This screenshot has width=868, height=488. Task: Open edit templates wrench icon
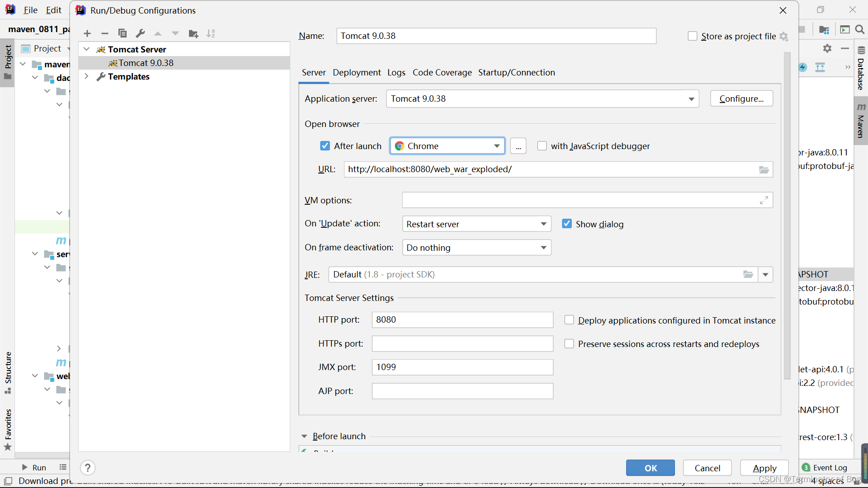pos(140,33)
